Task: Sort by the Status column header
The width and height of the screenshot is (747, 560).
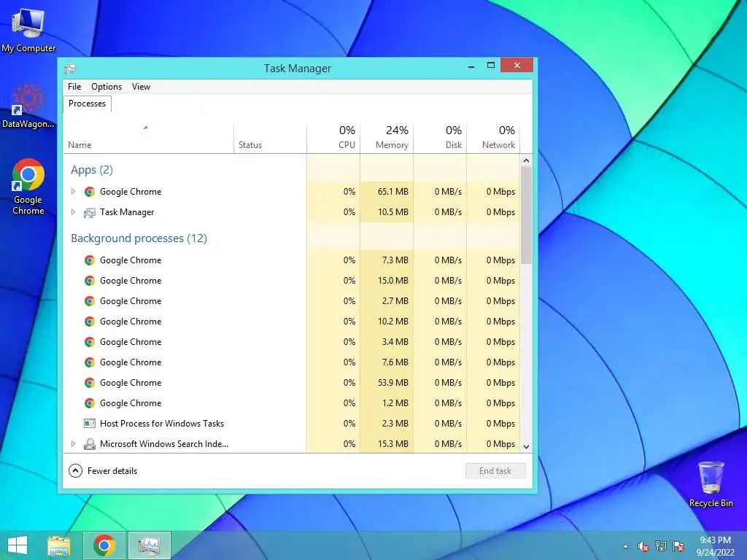Action: coord(270,138)
